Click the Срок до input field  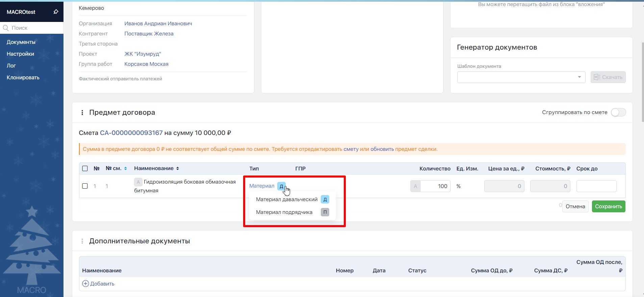tap(596, 186)
